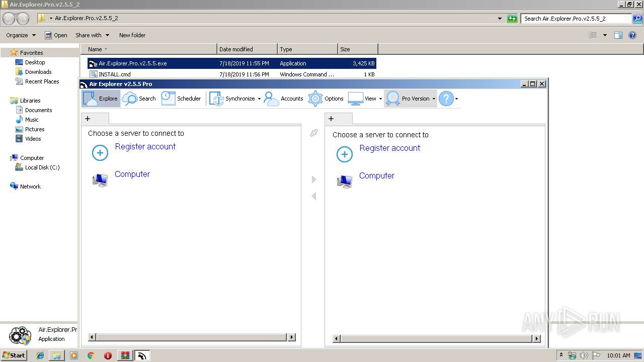The width and height of the screenshot is (644, 362).
Task: Open Opera from the taskbar
Action: (x=108, y=355)
